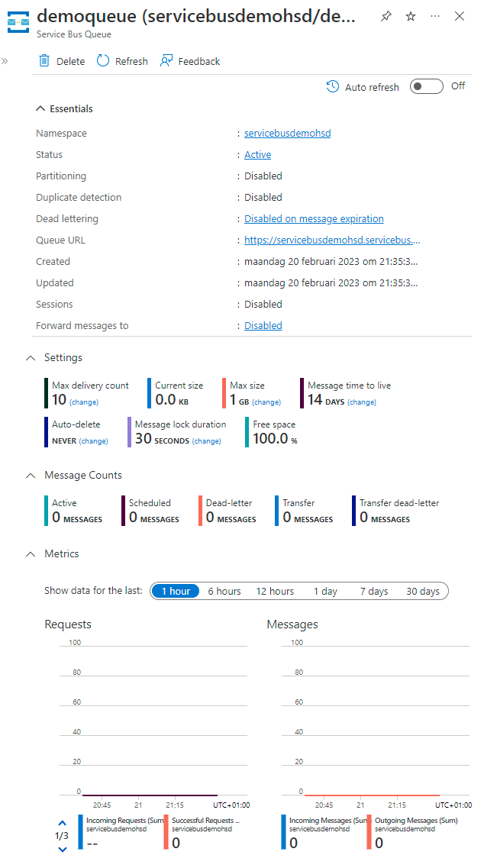
Task: Select the 1 day time range
Action: point(325,591)
